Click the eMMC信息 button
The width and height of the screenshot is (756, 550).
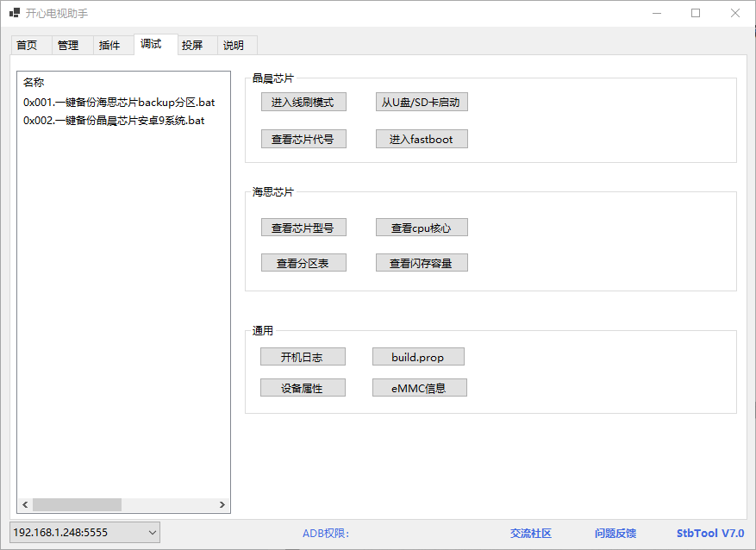[420, 388]
